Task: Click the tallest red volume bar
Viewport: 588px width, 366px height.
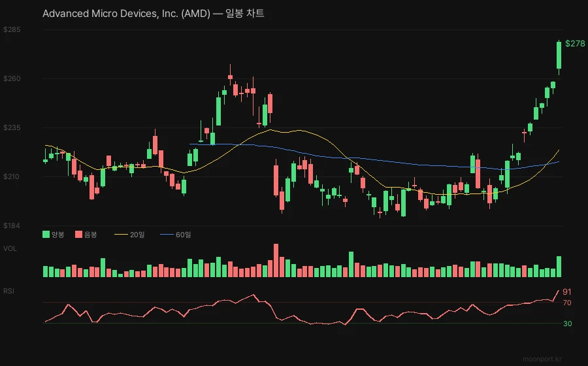Action: point(276,260)
